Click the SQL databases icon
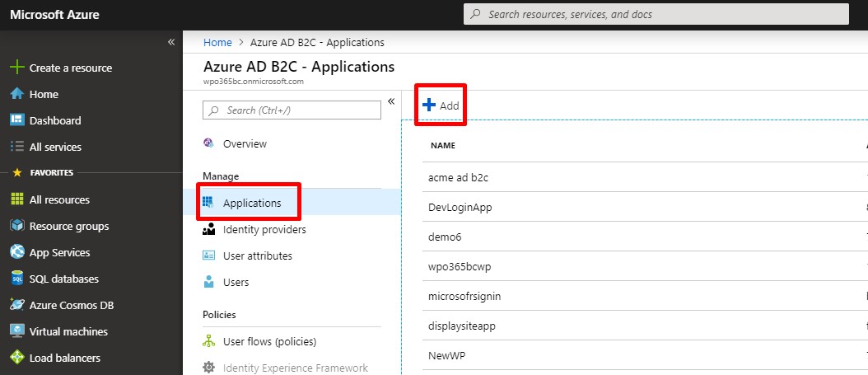This screenshot has width=868, height=375. click(x=17, y=279)
